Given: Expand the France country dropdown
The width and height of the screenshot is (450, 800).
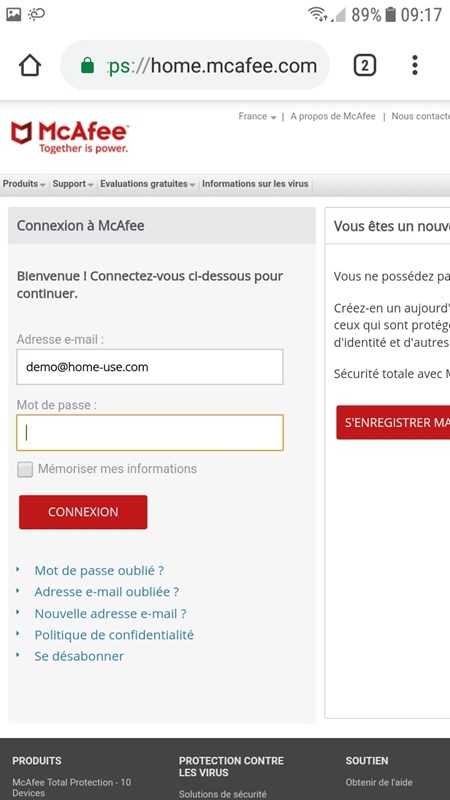Looking at the screenshot, I should [257, 116].
